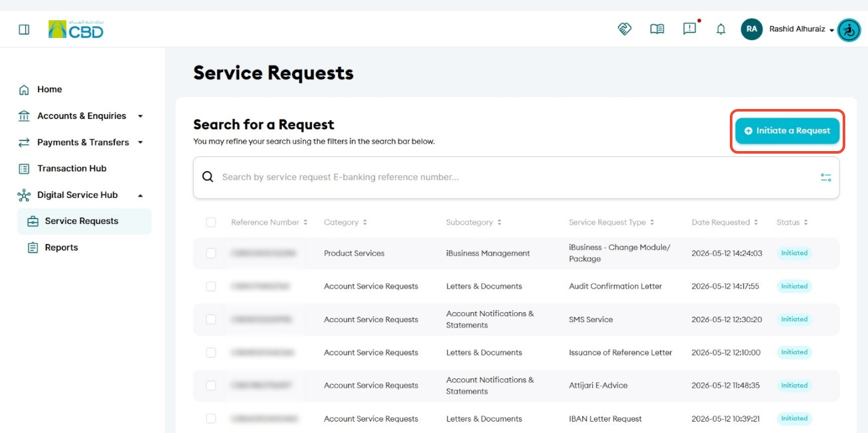868x433 pixels.
Task: Sort by Reference Number column
Action: click(x=305, y=223)
